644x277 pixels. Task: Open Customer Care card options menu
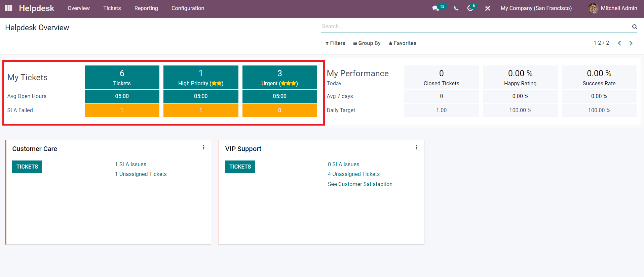click(x=203, y=147)
